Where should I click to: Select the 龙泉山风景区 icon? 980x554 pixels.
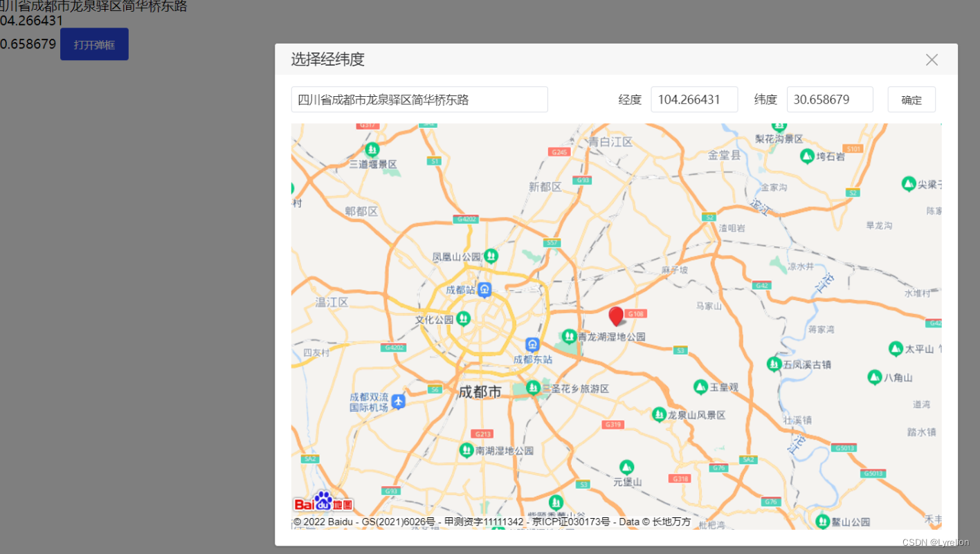(659, 414)
